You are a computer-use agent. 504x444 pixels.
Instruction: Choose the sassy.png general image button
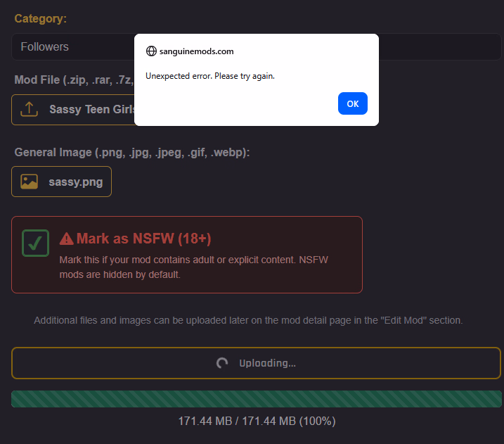[61, 182]
